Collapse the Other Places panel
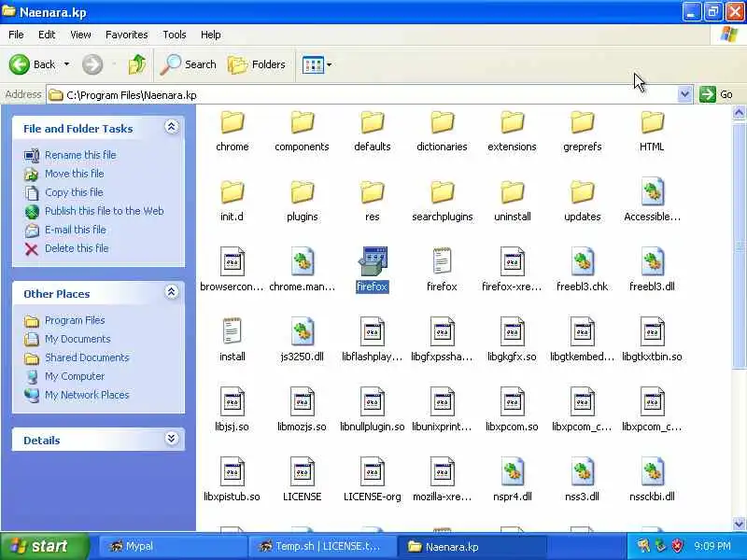The width and height of the screenshot is (747, 560). pos(172,292)
